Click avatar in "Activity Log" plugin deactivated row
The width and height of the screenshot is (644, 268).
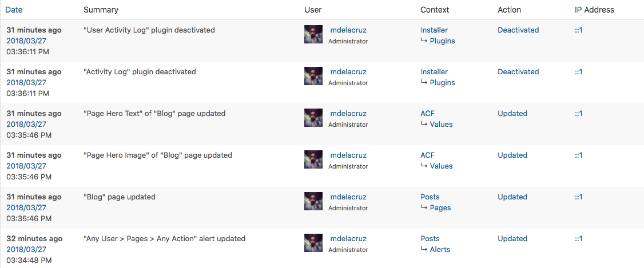(x=313, y=76)
